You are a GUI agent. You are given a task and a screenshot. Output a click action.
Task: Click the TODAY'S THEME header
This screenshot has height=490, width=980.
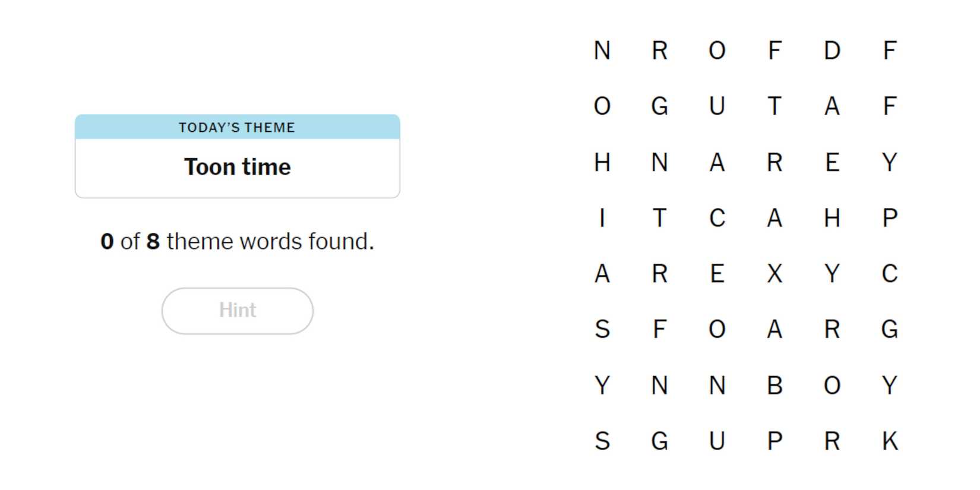tap(237, 127)
